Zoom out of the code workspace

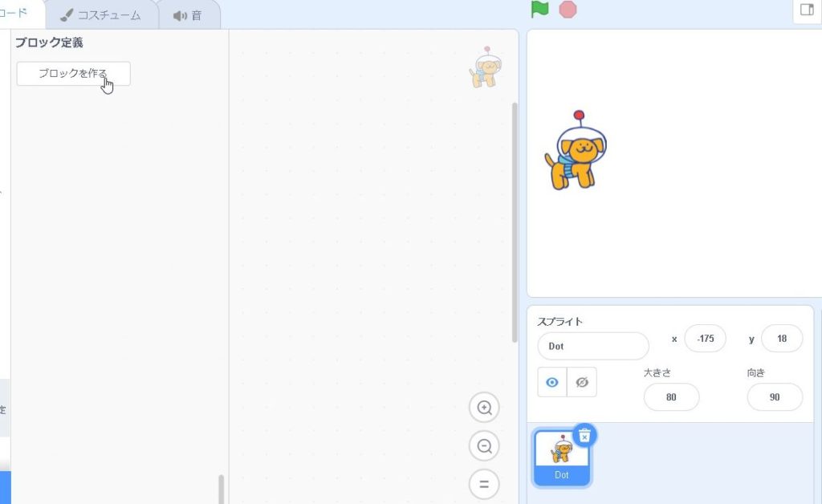click(x=484, y=446)
